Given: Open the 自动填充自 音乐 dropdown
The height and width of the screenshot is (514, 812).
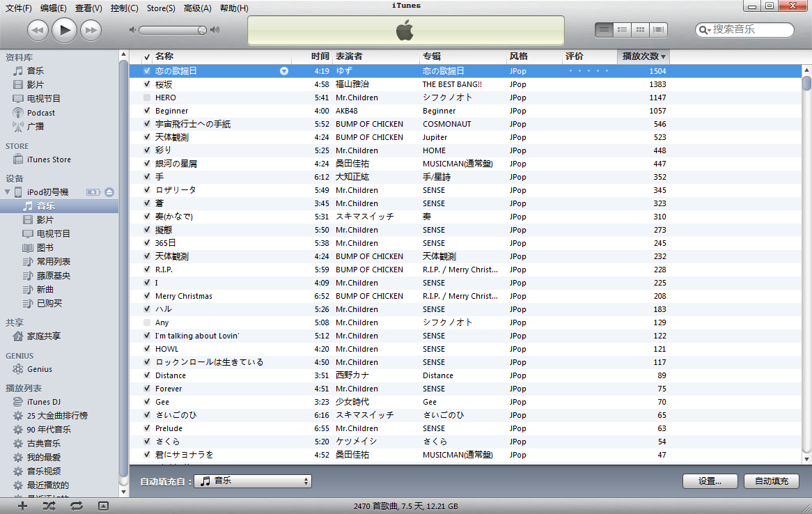Looking at the screenshot, I should pos(253,481).
